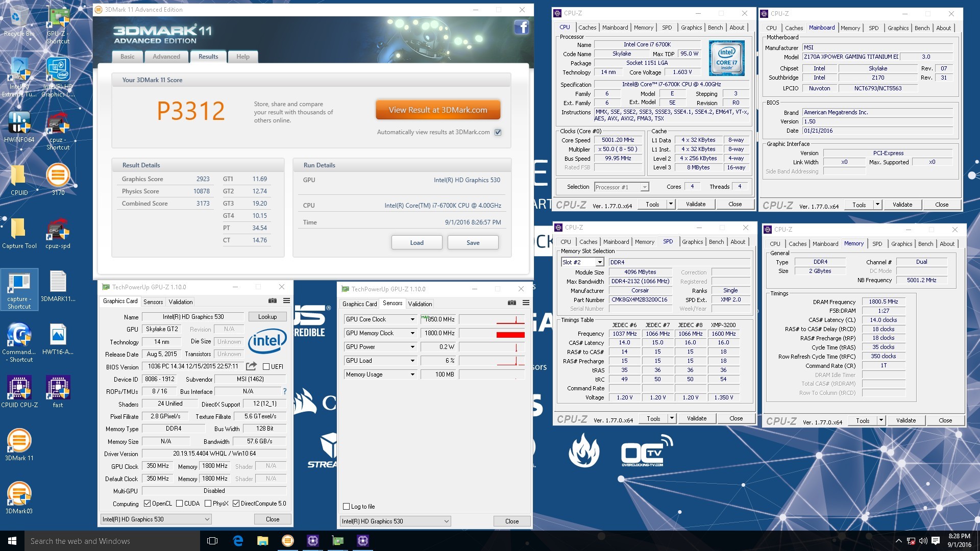Open File Explorer from the taskbar
The height and width of the screenshot is (551, 980).
tap(262, 541)
